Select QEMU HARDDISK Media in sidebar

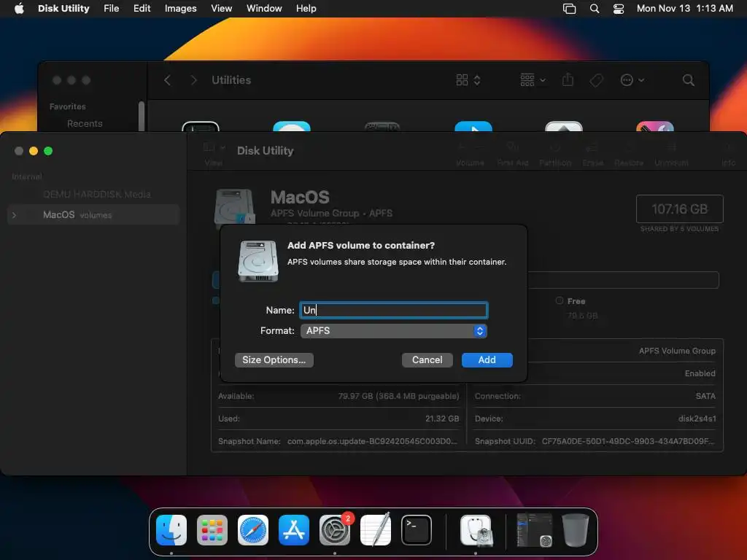pyautogui.click(x=97, y=194)
